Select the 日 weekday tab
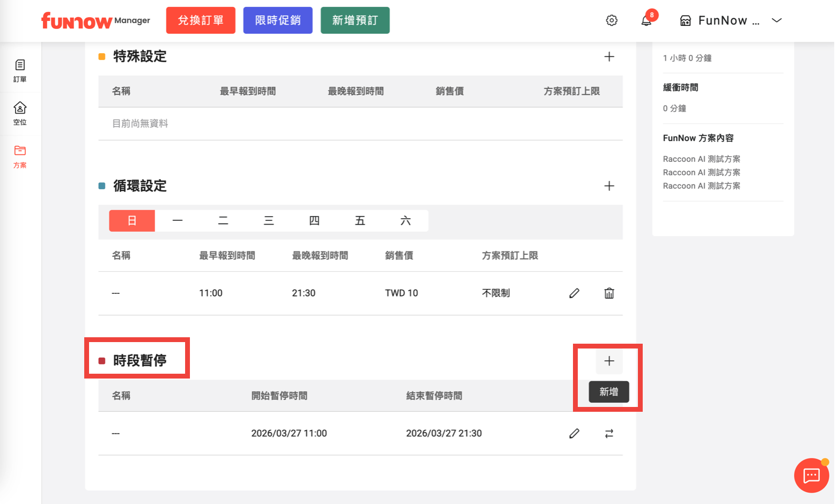838x504 pixels. 132,221
